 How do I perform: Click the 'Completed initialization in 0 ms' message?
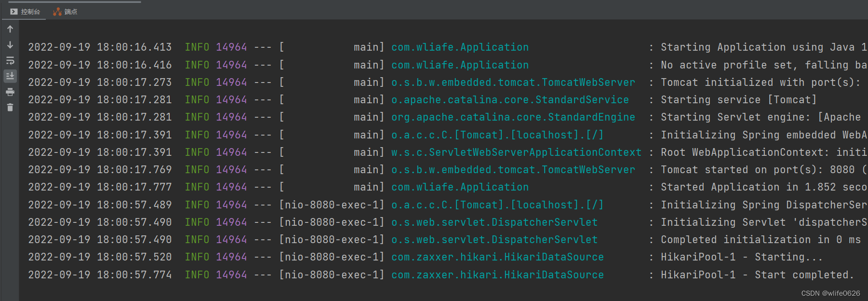pyautogui.click(x=760, y=240)
